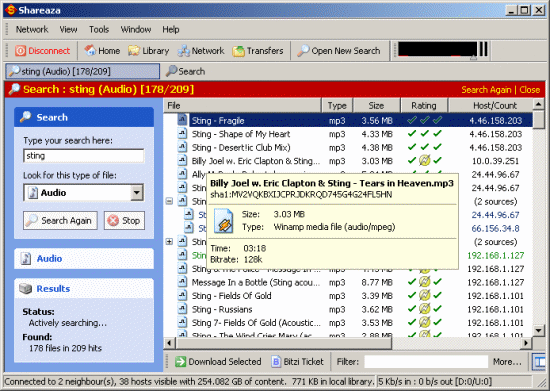Click the Disconnect toolbar button
Screen dimensions: 550x391
42,51
